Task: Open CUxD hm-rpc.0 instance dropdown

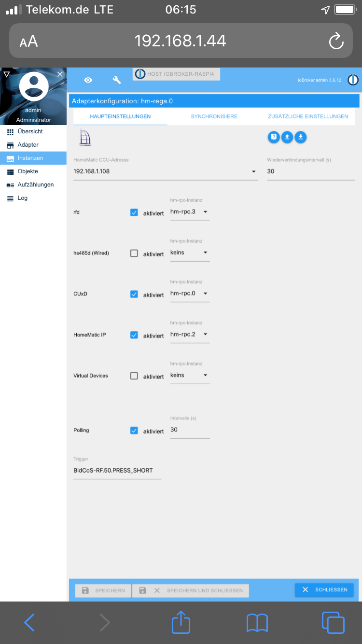Action: coord(190,294)
